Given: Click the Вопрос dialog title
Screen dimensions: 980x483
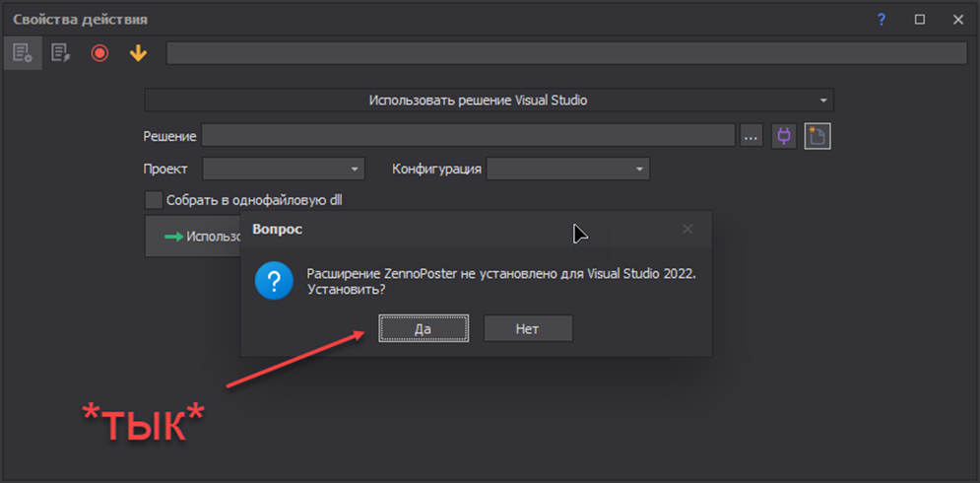Looking at the screenshot, I should (x=277, y=230).
